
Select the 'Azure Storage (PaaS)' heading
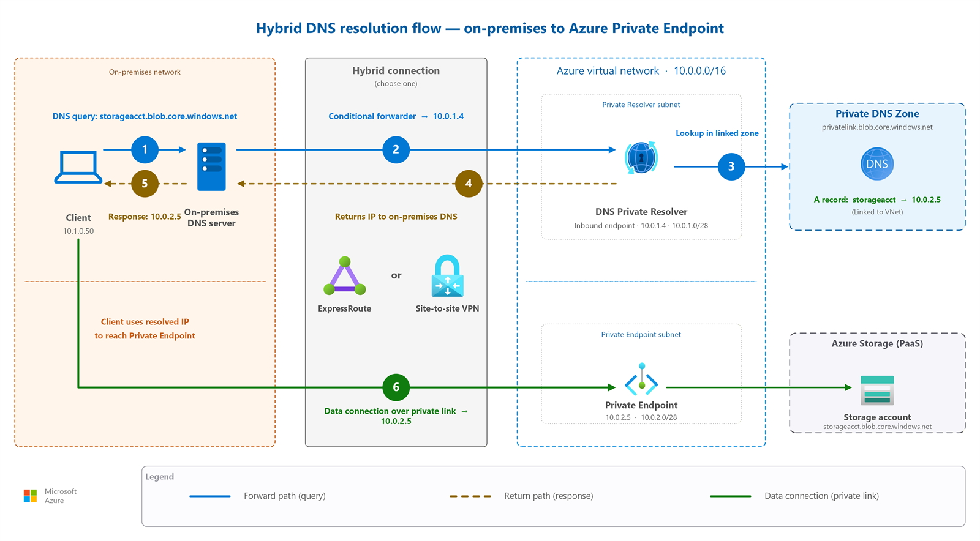click(877, 344)
